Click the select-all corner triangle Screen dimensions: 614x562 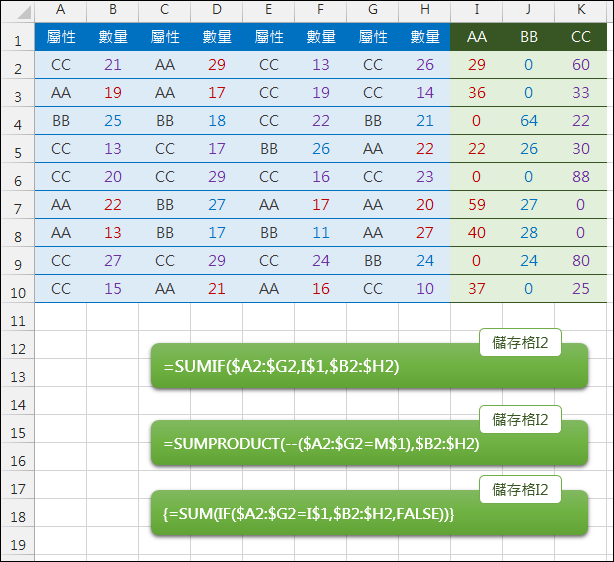[23, 13]
